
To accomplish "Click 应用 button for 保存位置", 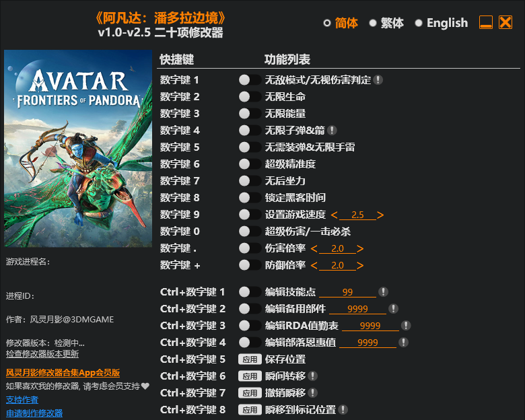I will pyautogui.click(x=250, y=359).
